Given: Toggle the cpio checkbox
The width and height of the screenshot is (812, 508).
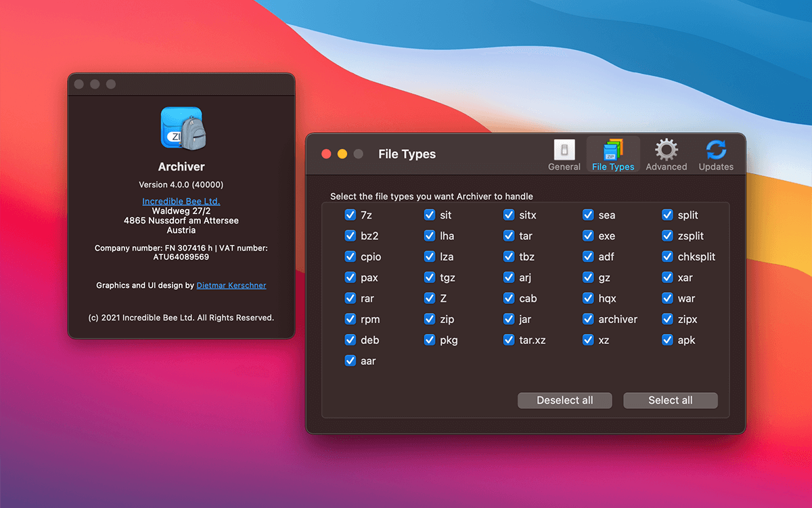Looking at the screenshot, I should (351, 257).
